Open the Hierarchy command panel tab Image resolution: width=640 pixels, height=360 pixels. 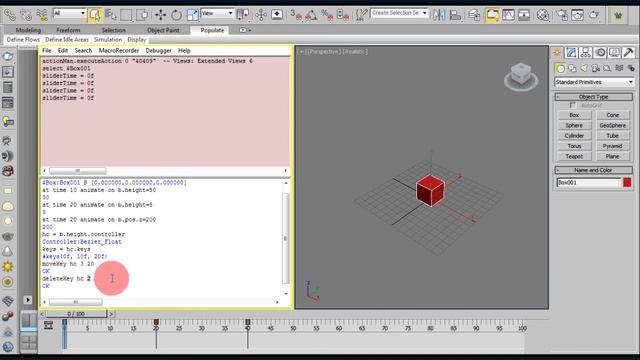pyautogui.click(x=586, y=52)
